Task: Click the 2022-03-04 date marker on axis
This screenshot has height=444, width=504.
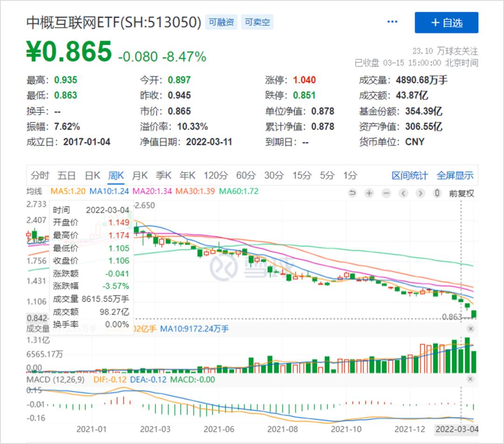Action: (x=457, y=429)
